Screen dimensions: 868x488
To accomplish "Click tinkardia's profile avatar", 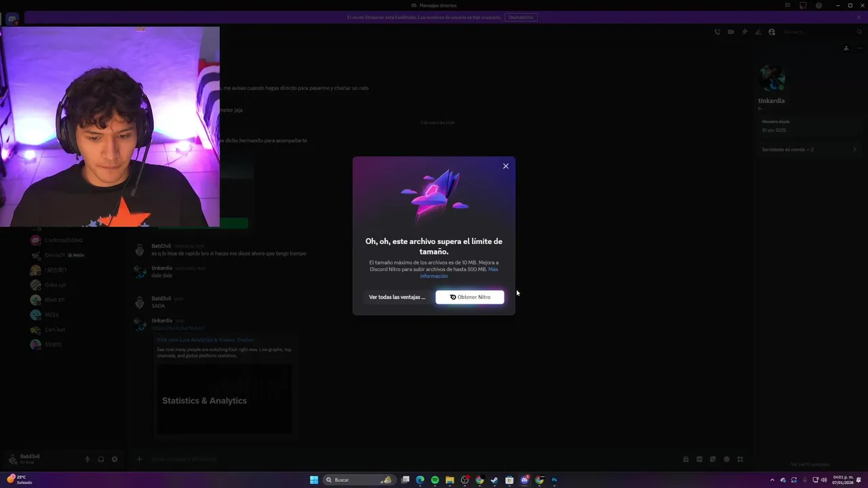I will (x=772, y=79).
